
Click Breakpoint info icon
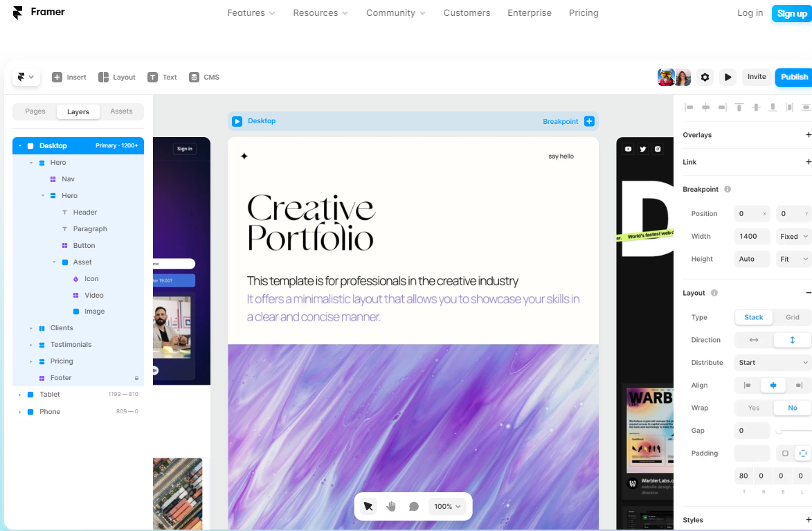click(x=728, y=190)
